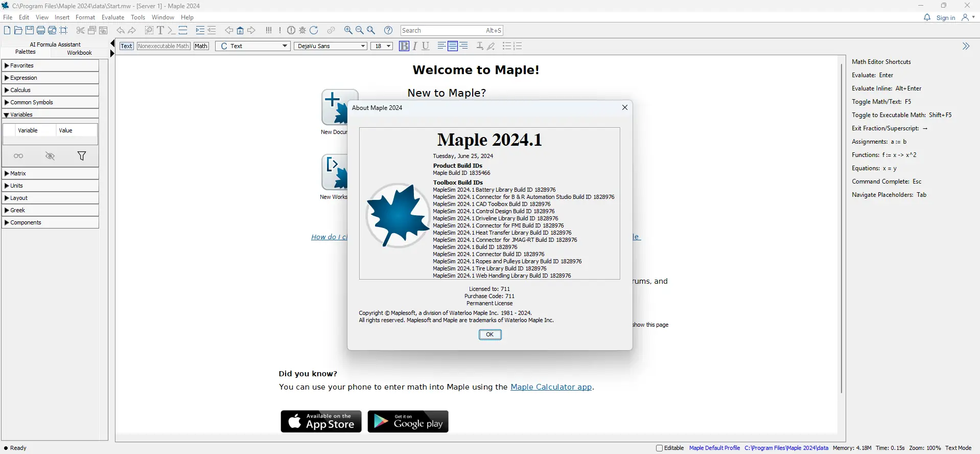Screen dimensions: 980x454
Task: Align text to the right
Action: point(464,46)
